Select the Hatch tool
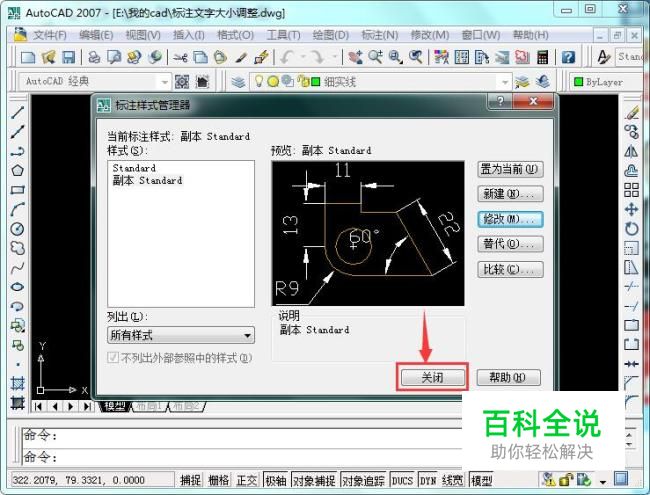 (x=17, y=383)
